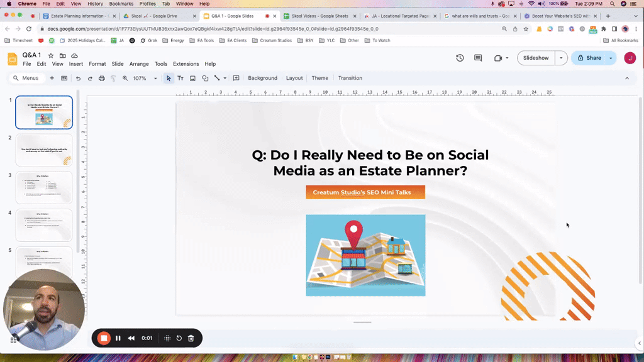Delete the recording with trash icon

pos(191,338)
